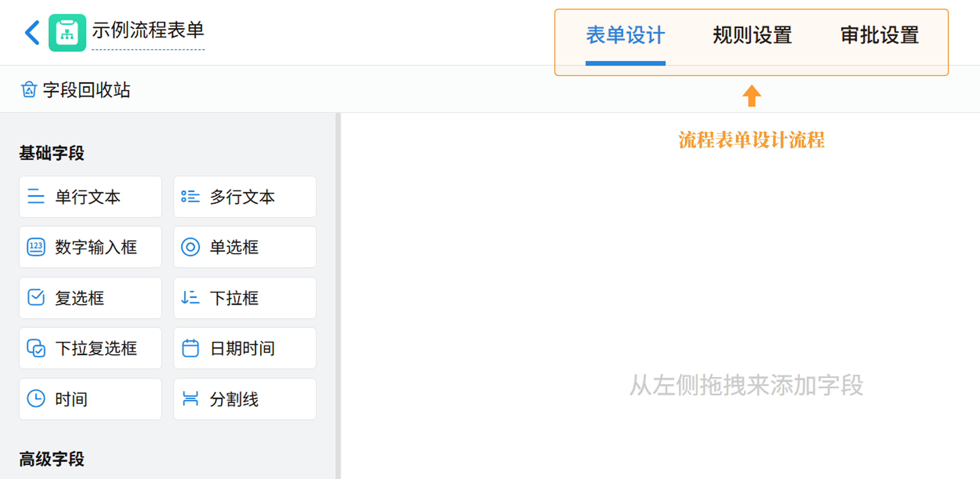Go to the 审批设置 tab
This screenshot has height=479, width=980.
click(879, 35)
